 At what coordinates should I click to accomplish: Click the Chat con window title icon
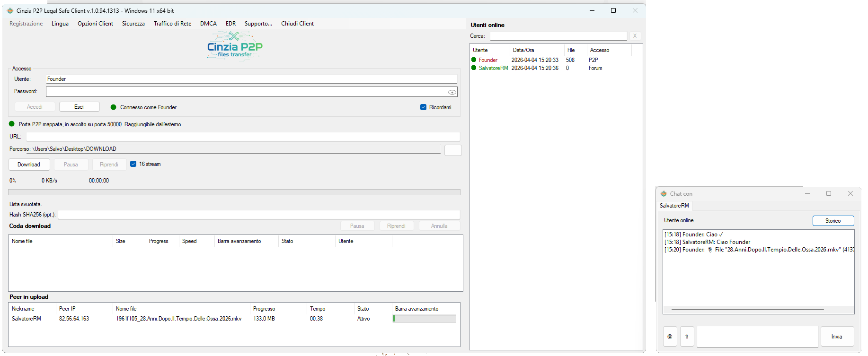(x=664, y=194)
